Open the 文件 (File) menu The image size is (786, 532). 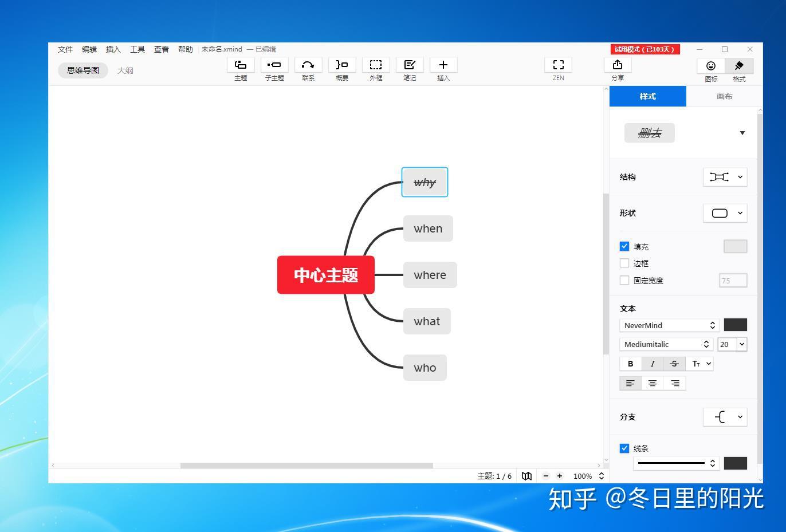pos(65,49)
